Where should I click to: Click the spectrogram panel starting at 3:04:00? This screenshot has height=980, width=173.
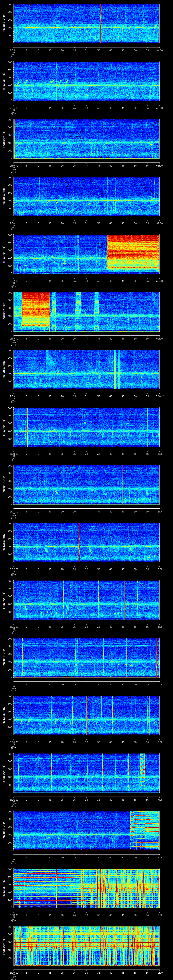pyautogui.click(x=86, y=657)
